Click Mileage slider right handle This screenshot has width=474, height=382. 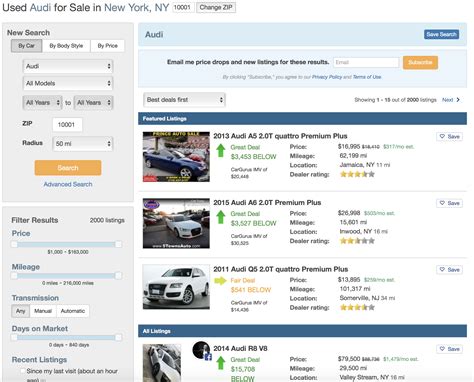(118, 276)
